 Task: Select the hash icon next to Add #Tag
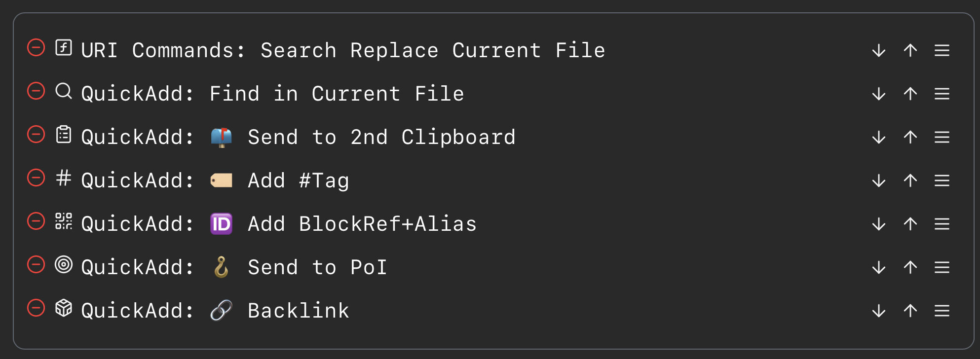[x=63, y=179]
